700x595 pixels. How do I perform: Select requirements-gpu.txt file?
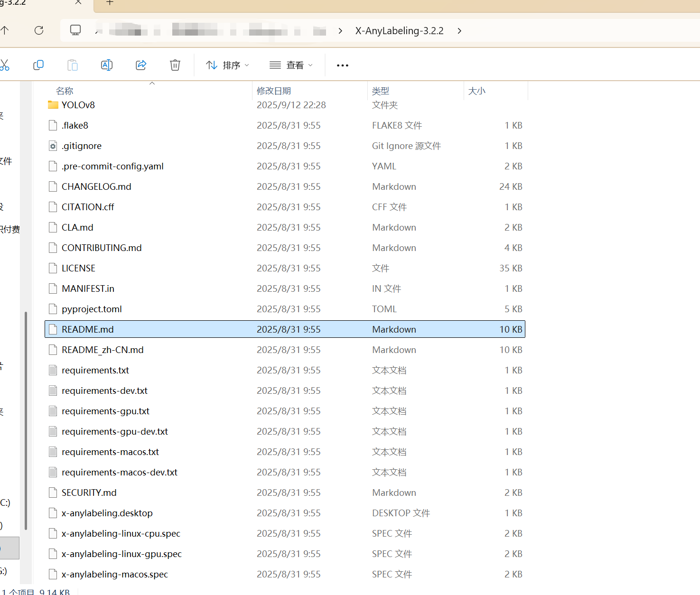(x=285, y=411)
